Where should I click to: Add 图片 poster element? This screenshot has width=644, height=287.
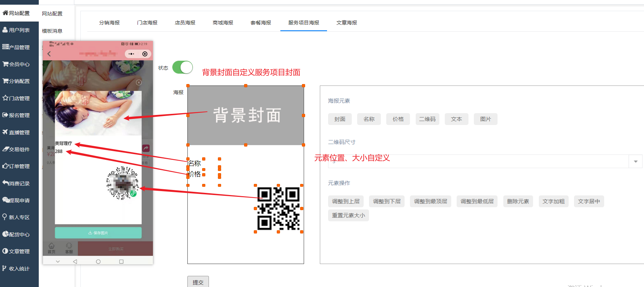pyautogui.click(x=486, y=119)
